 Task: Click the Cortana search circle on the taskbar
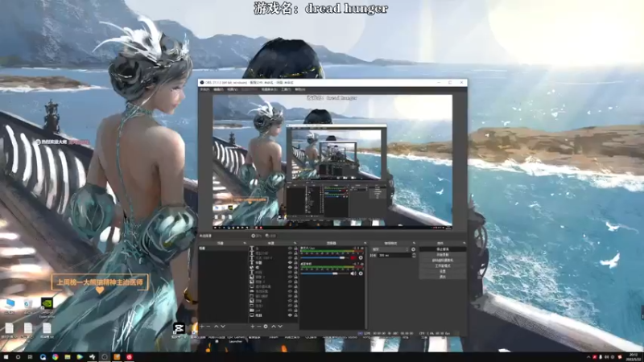[x=18, y=357]
